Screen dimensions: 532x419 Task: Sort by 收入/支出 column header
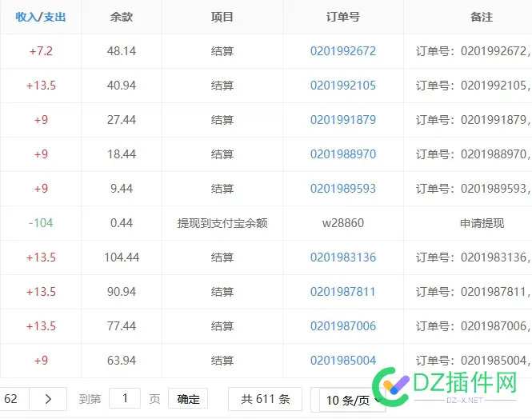40,17
